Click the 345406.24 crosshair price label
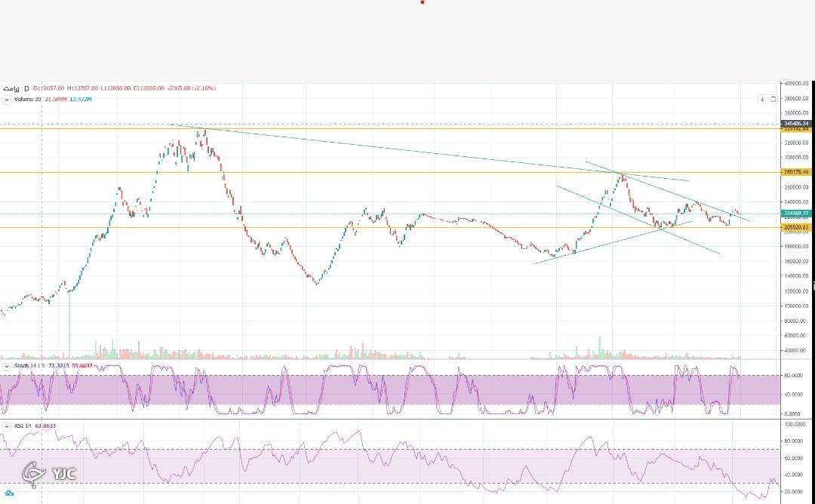The height and width of the screenshot is (504, 815). (796, 124)
